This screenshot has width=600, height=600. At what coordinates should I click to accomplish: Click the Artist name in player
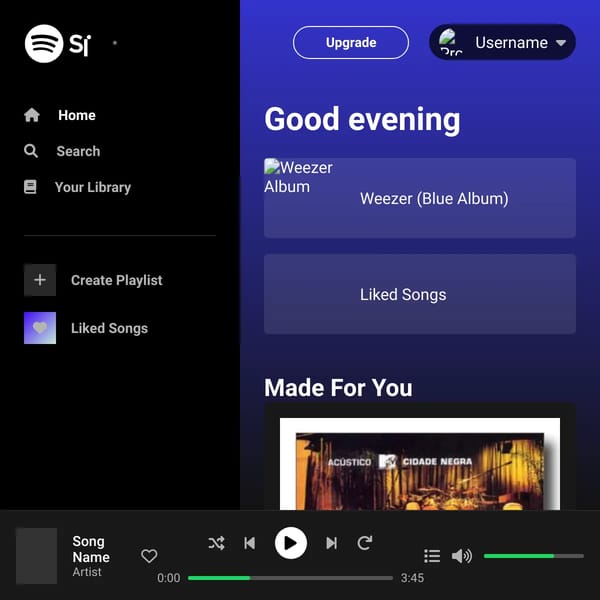pos(87,572)
